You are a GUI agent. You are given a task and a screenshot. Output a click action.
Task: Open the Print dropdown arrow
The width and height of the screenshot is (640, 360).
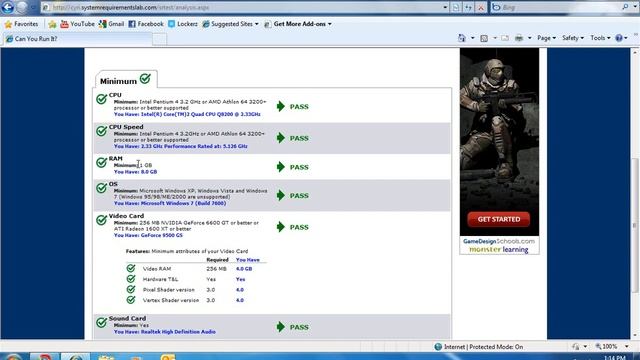[x=529, y=38]
